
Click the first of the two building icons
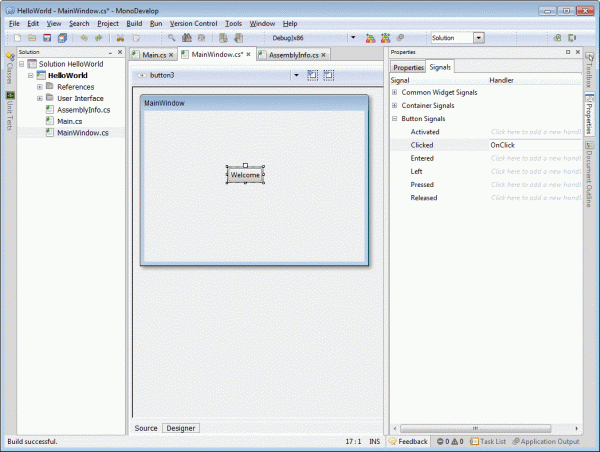coord(223,38)
